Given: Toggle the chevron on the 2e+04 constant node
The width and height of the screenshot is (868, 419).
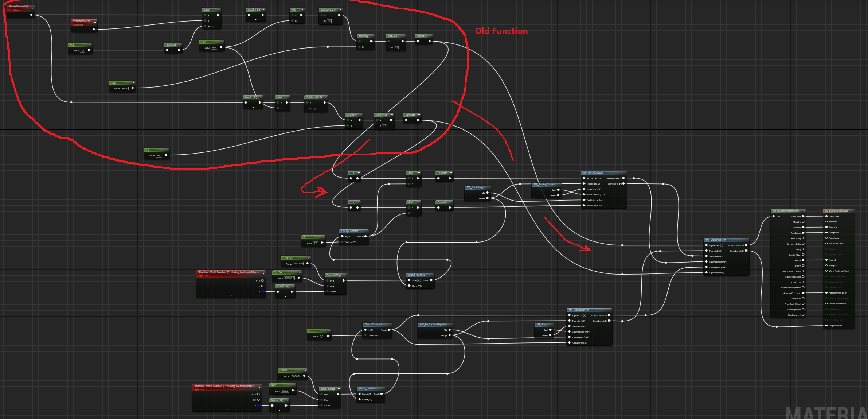Looking at the screenshot, I should tap(300, 272).
